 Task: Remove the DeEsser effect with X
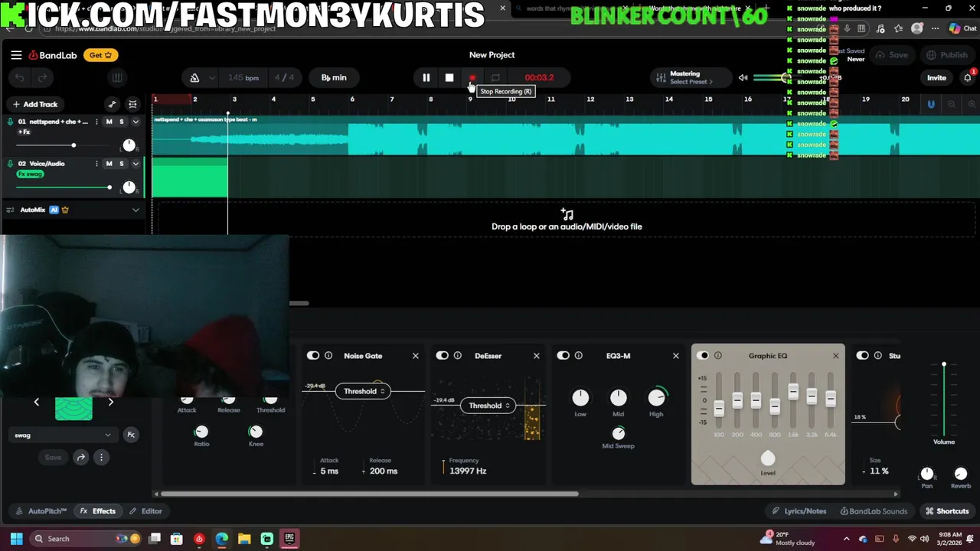537,356
